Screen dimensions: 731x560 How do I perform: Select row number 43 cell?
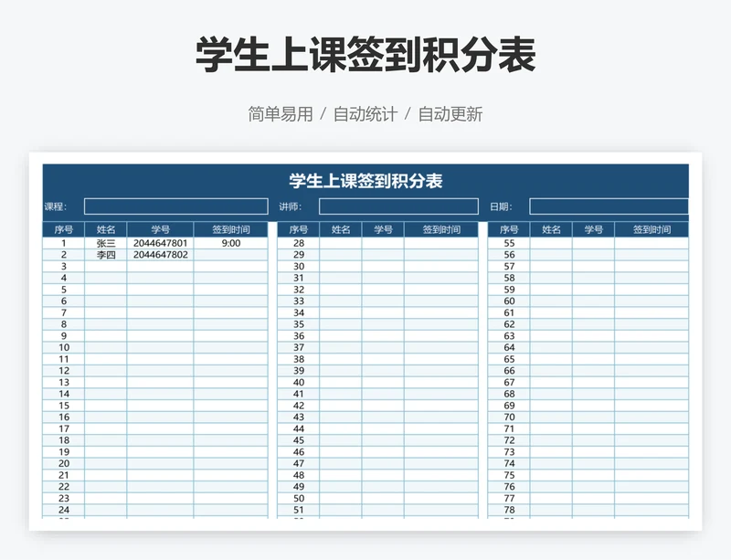(299, 417)
